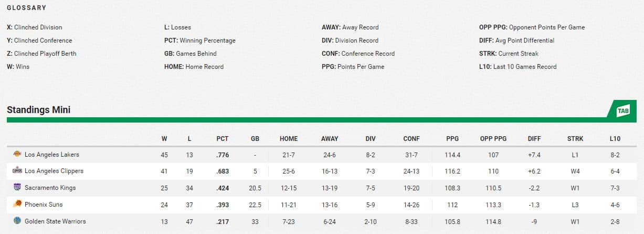Open the Sacramento Kings team link
This screenshot has height=234, width=644.
[x=50, y=188]
